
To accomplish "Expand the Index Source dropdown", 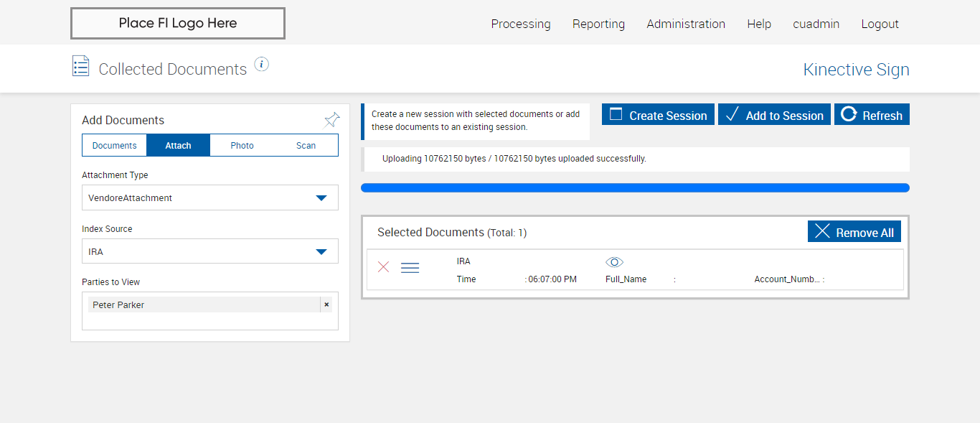I will click(x=321, y=251).
